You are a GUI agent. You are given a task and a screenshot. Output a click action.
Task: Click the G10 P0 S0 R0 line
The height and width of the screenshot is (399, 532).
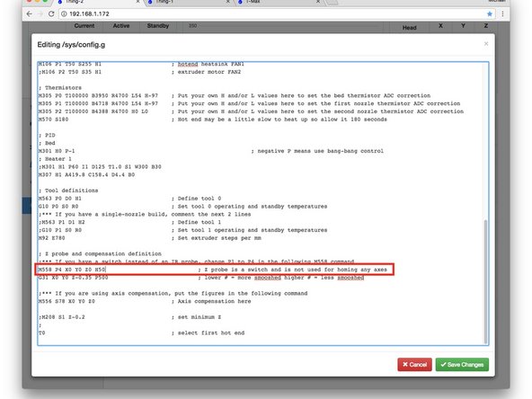pyautogui.click(x=183, y=207)
